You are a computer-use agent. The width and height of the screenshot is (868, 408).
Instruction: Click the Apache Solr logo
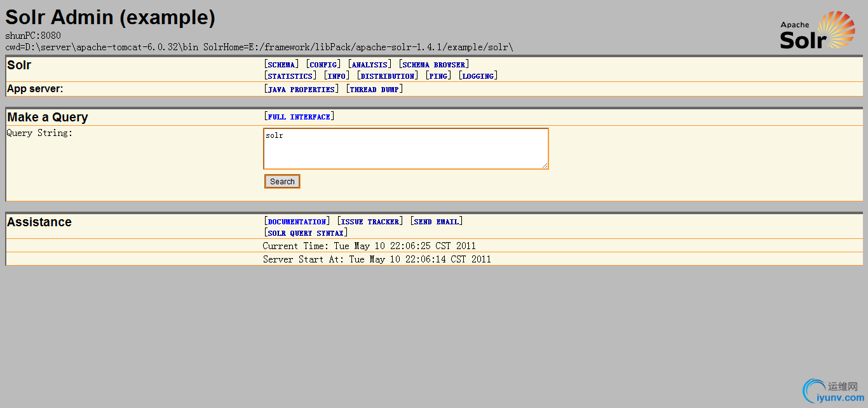coord(818,30)
